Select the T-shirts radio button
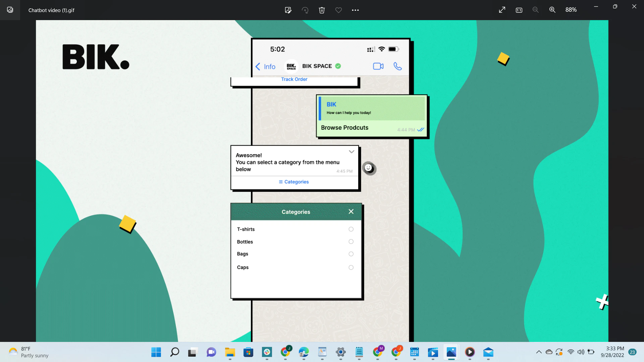This screenshot has width=644, height=362. 351,229
